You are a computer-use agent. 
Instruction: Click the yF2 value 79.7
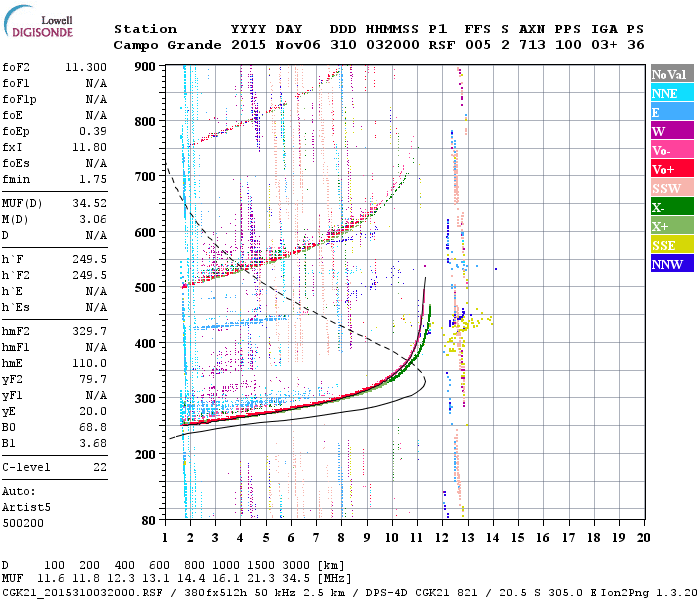93,379
